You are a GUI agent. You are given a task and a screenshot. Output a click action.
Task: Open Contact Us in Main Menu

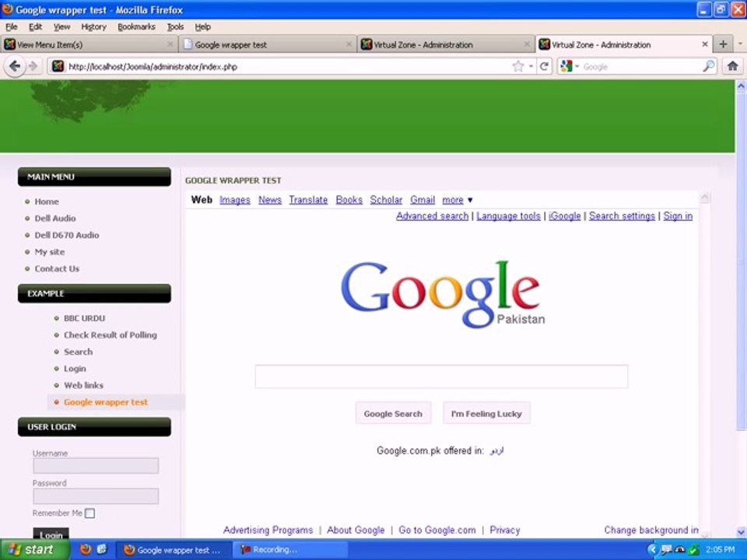(x=57, y=268)
